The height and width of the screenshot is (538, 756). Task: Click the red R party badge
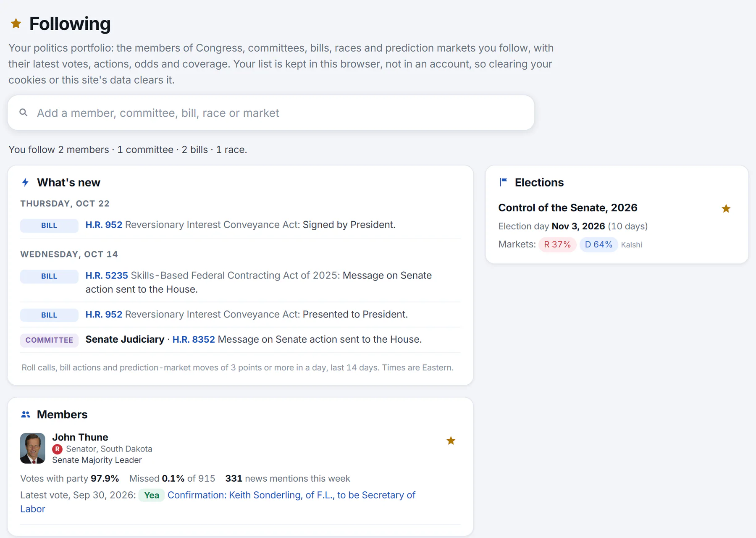pos(58,449)
